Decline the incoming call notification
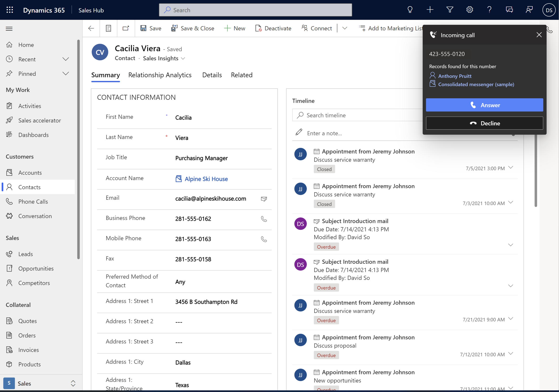Viewport: 559px width, 392px height. (x=484, y=123)
